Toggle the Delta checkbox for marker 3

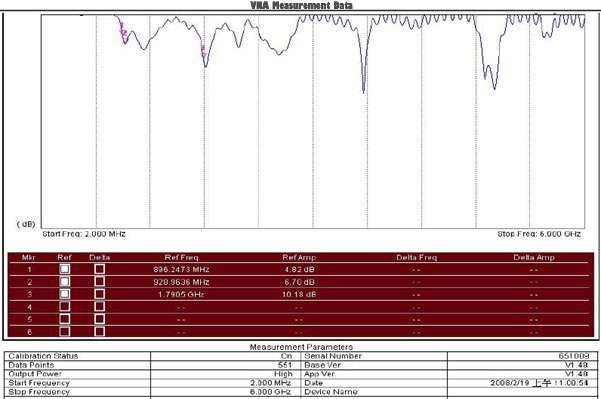click(x=100, y=294)
